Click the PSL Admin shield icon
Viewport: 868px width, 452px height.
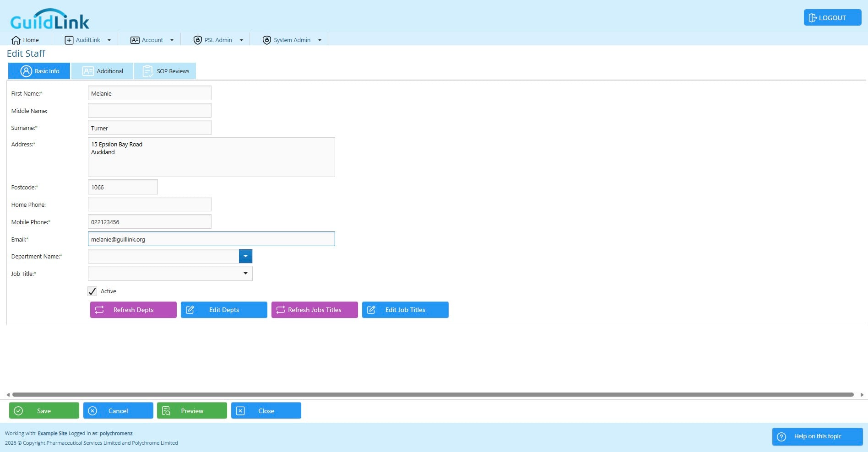[197, 40]
